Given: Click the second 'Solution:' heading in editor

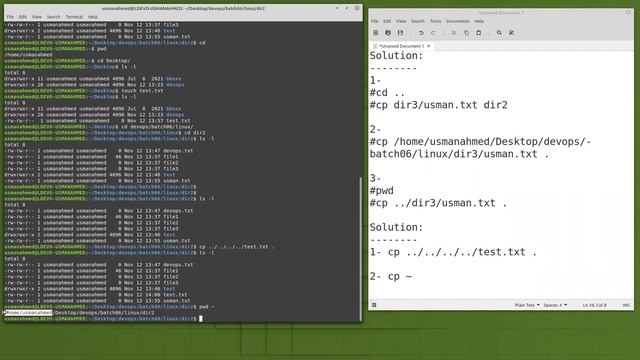Looking at the screenshot, I should coord(396,227).
